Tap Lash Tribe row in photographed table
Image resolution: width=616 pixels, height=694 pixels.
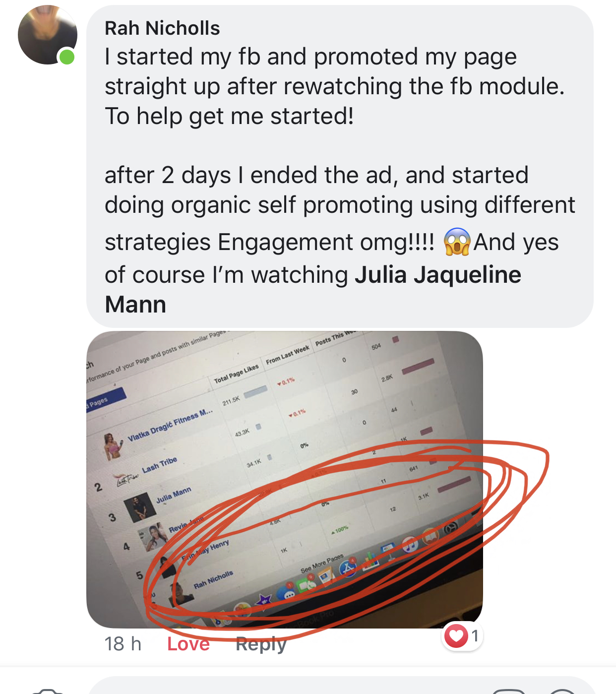(x=160, y=465)
